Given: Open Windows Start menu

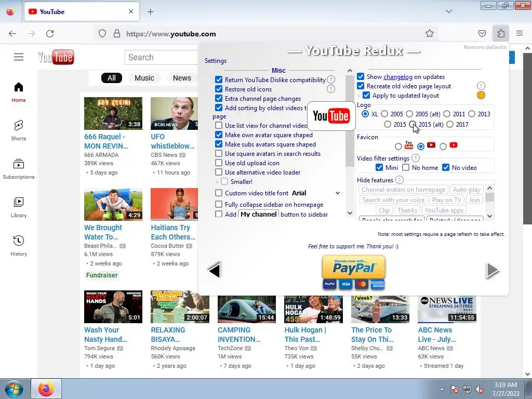Looking at the screenshot, I should pos(14,389).
